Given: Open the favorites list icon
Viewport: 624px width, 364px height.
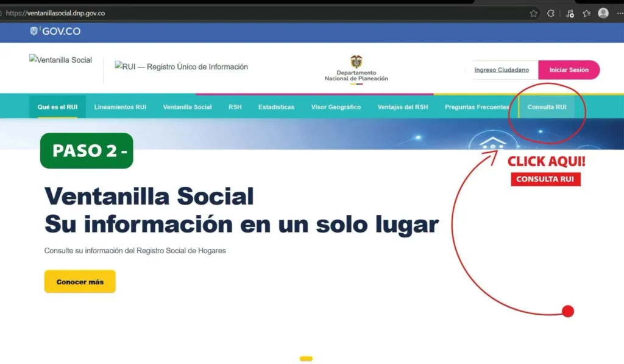Looking at the screenshot, I should coord(587,13).
